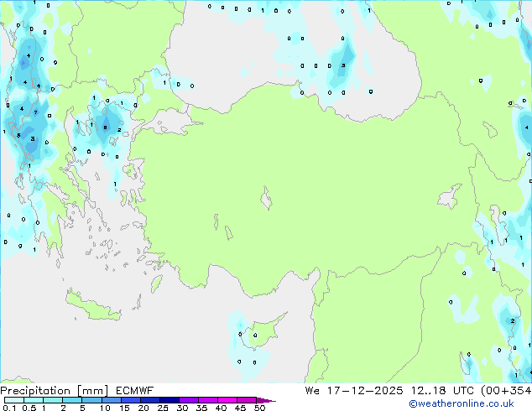Image resolution: width=532 pixels, height=411 pixels.
Task: Click the 25–30 mm dark navy swatch
Action: tap(170, 400)
